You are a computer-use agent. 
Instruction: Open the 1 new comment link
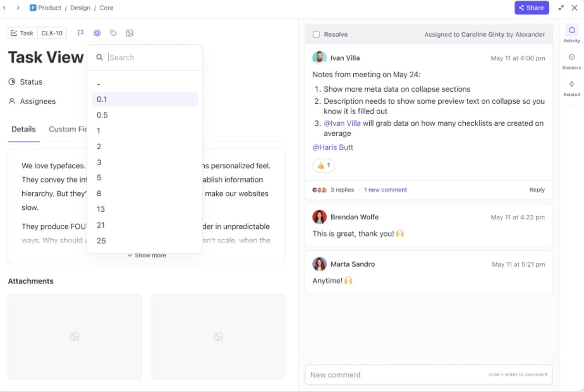pos(385,190)
